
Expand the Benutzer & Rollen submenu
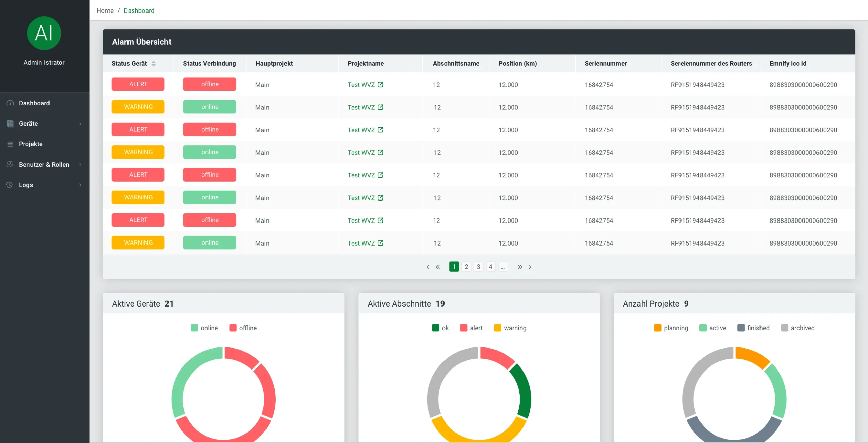pyautogui.click(x=80, y=164)
